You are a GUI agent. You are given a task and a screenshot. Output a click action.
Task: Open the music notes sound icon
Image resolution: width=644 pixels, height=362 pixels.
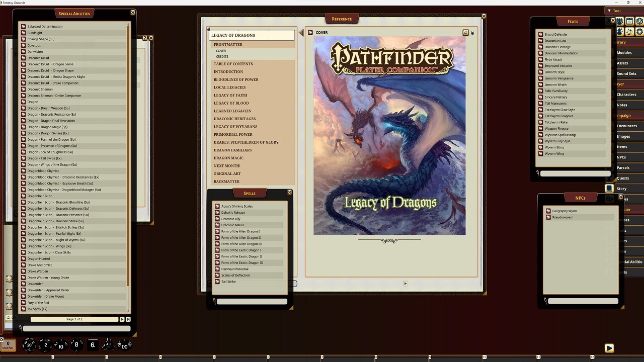click(x=629, y=31)
